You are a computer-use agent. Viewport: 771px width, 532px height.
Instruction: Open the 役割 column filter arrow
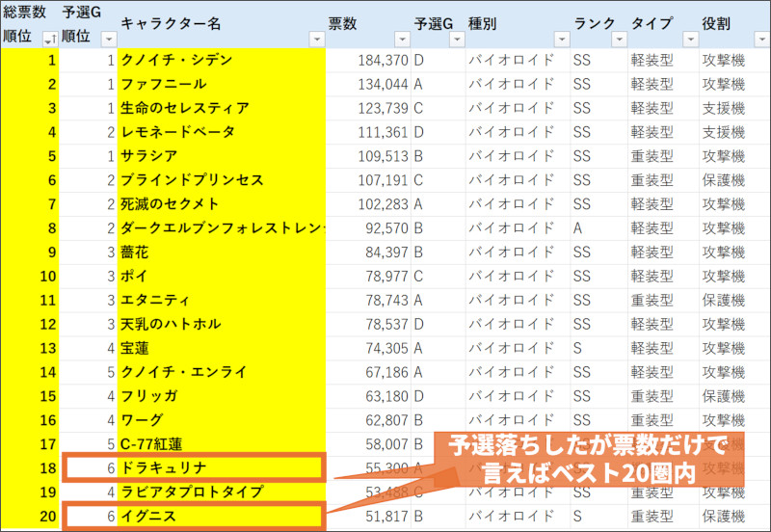(x=761, y=39)
